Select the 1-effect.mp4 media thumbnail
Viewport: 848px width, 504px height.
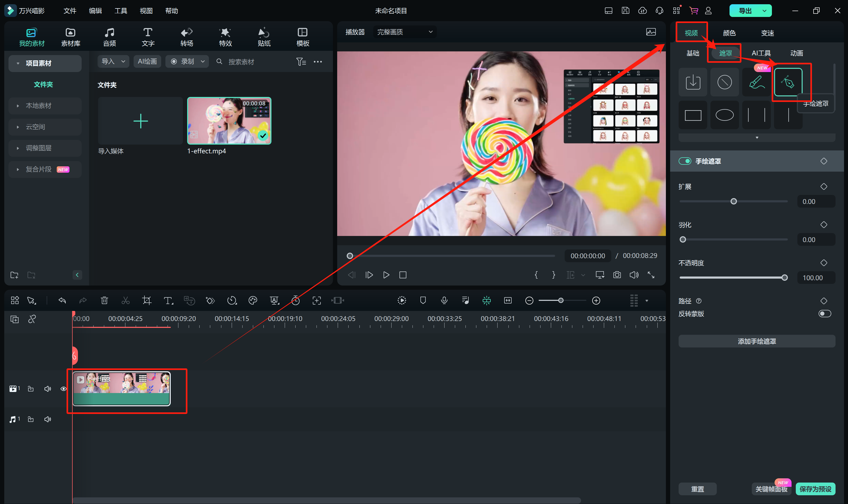[x=229, y=121]
